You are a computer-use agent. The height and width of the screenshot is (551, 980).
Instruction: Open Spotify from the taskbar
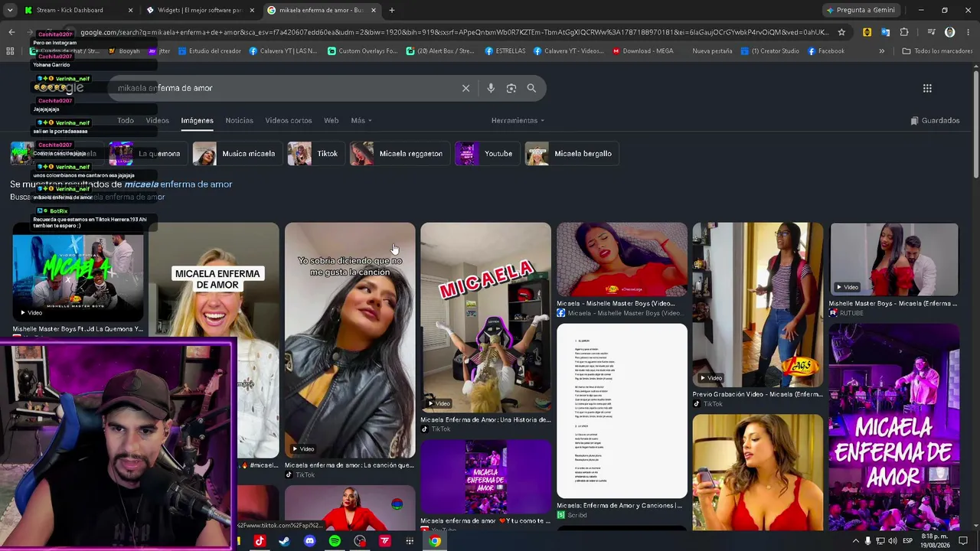tap(335, 541)
